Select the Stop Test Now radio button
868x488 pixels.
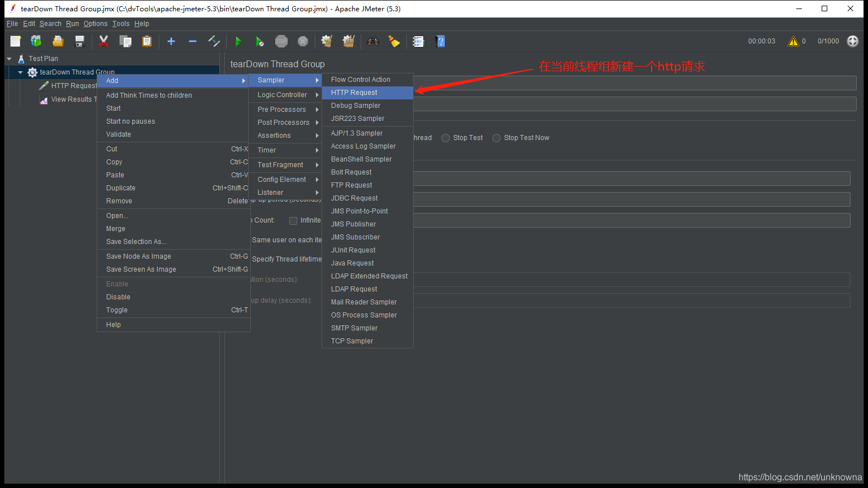[497, 138]
